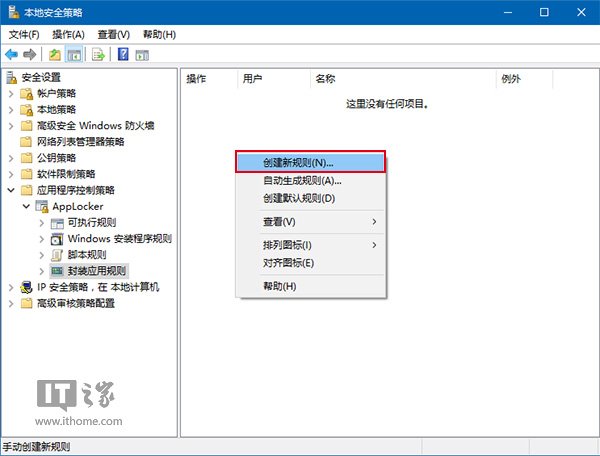Expand the 帐户策略 tree node
Image resolution: width=600 pixels, height=456 pixels.
pos(11,94)
